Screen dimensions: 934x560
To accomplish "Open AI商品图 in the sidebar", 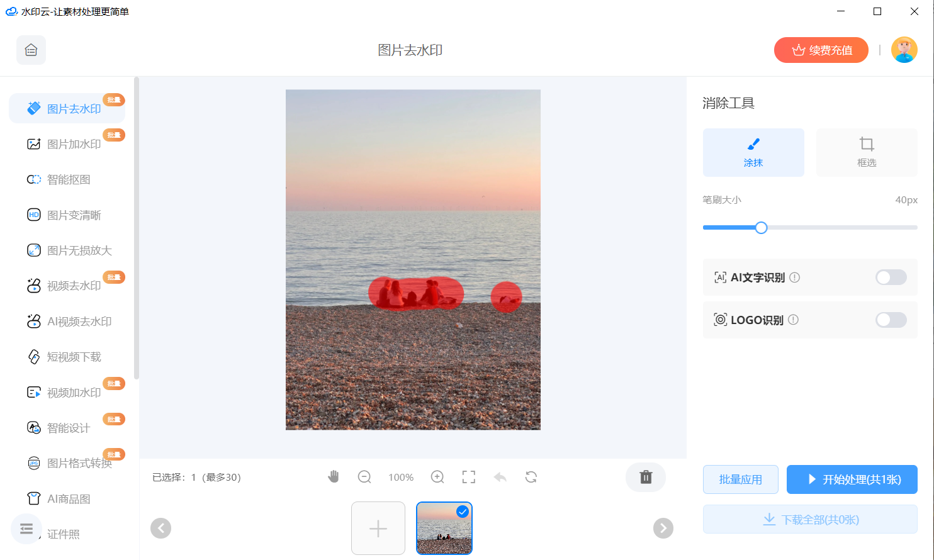I will click(x=67, y=499).
